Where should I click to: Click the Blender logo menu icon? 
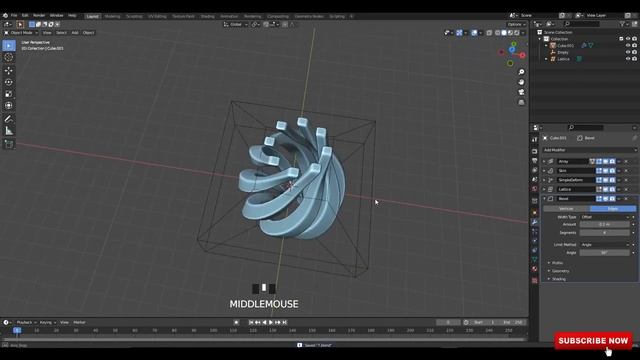click(5, 16)
